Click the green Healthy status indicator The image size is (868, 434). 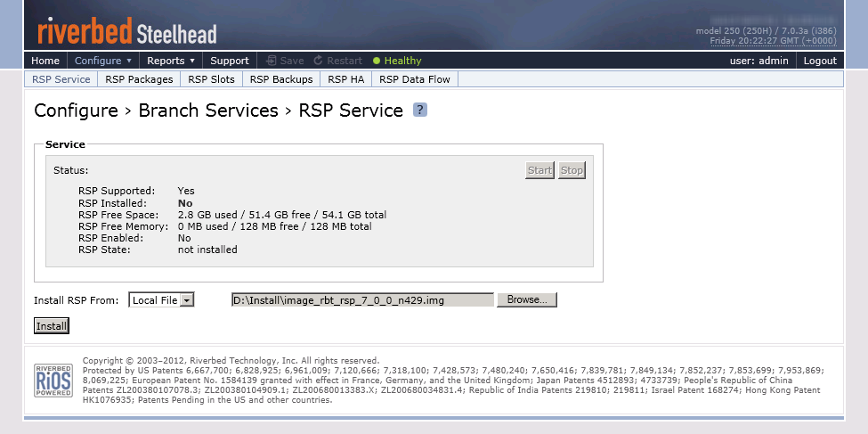pos(397,61)
